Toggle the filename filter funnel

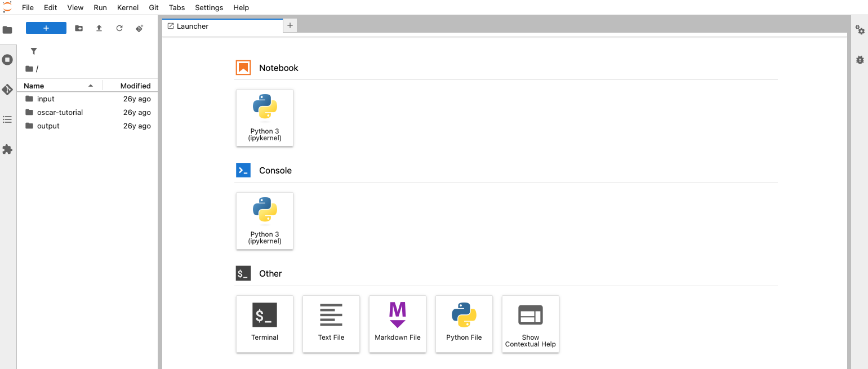pos(33,51)
